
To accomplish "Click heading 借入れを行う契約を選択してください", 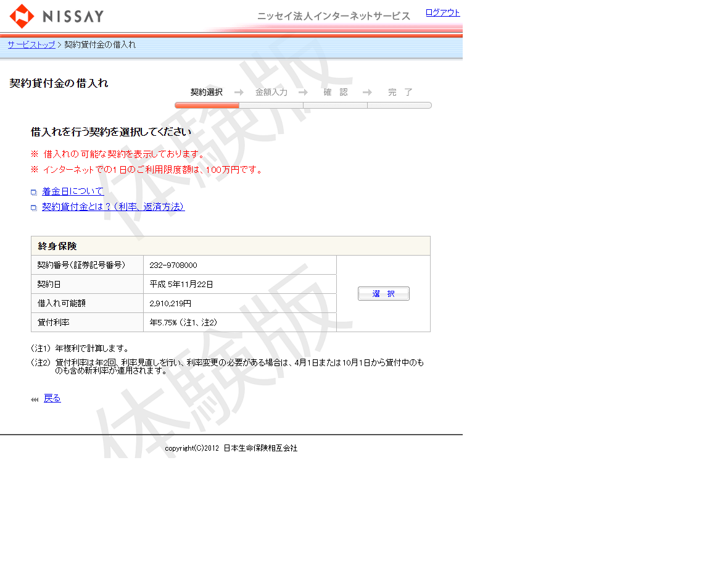I will (x=111, y=132).
